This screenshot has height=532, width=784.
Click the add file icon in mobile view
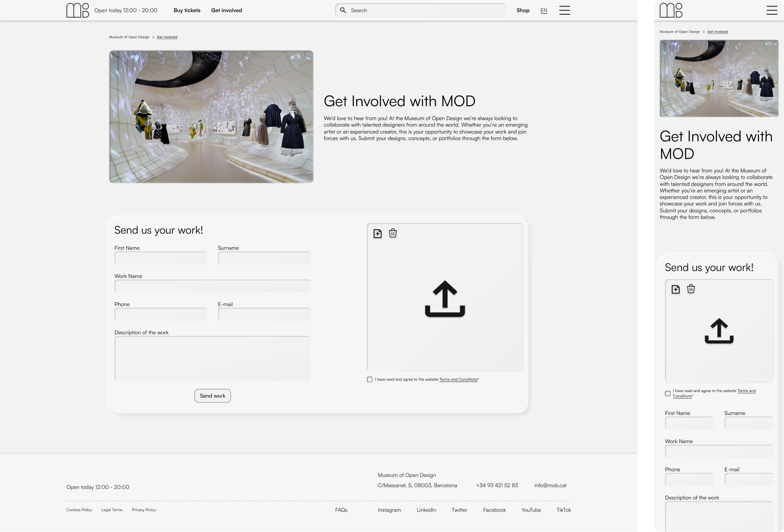tap(675, 289)
